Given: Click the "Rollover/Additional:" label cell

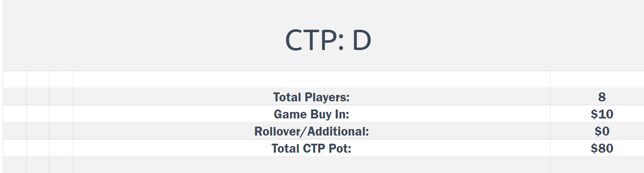Looking at the screenshot, I should pyautogui.click(x=311, y=131).
